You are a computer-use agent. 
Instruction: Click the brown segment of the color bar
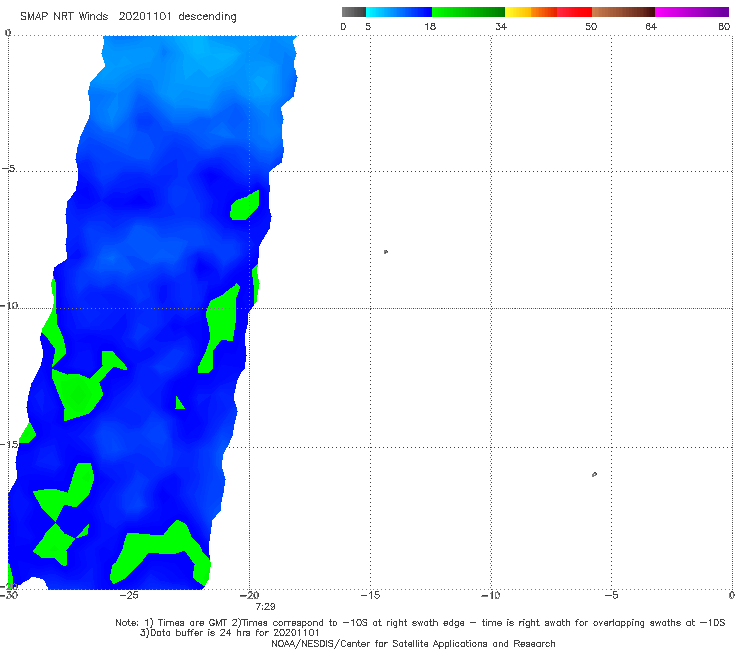tap(623, 12)
